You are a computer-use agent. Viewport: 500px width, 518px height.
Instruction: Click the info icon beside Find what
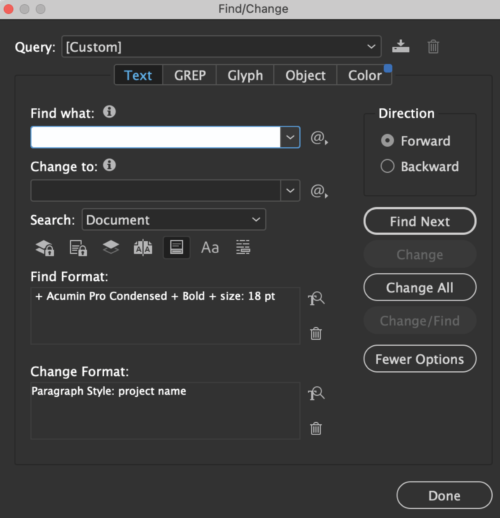[109, 112]
